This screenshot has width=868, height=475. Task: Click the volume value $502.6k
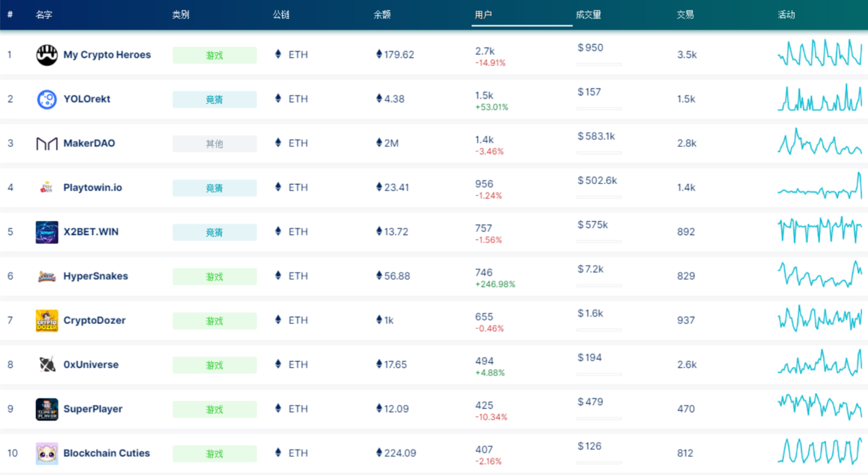coord(598,181)
